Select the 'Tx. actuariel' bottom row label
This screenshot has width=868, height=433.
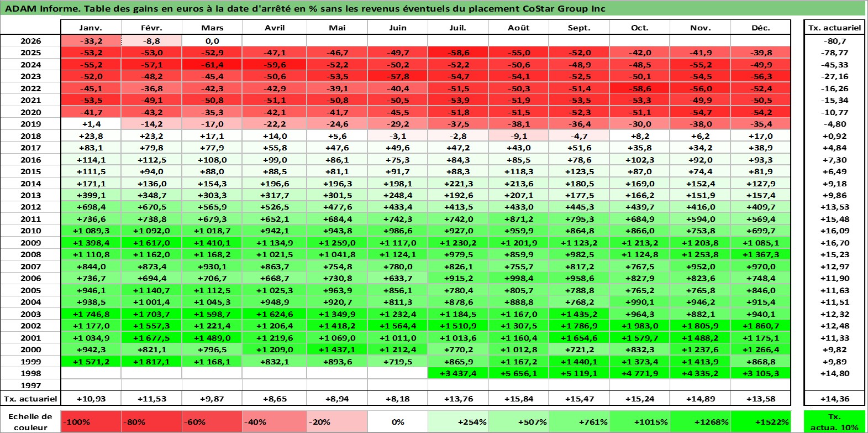tap(30, 399)
